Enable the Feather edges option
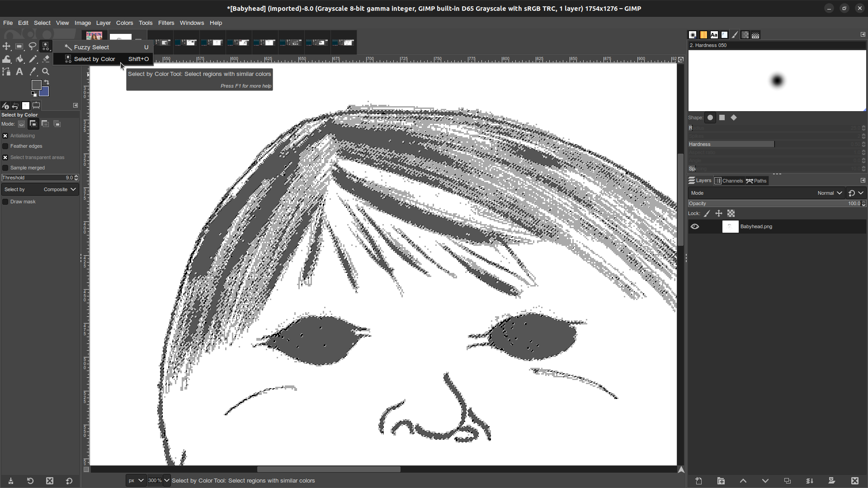868x488 pixels. click(x=5, y=146)
